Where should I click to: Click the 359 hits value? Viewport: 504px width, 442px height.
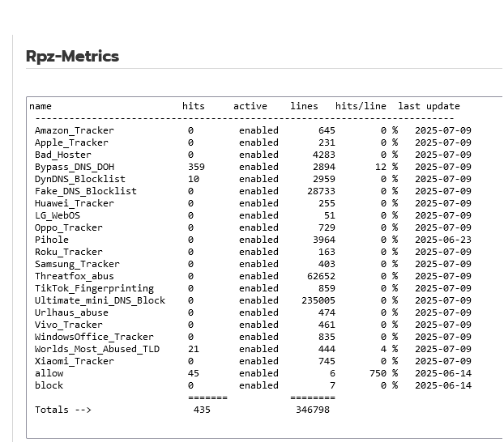point(196,167)
